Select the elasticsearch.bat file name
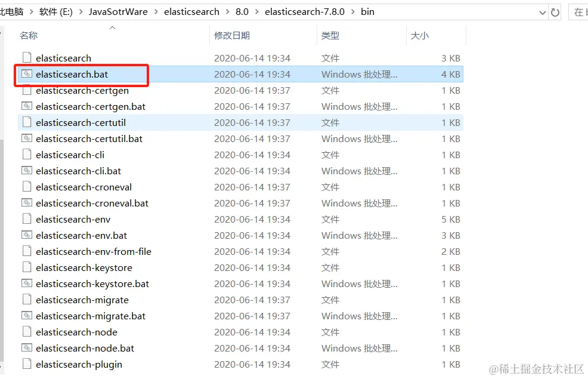Viewport: 588px width, 379px height. [x=72, y=74]
